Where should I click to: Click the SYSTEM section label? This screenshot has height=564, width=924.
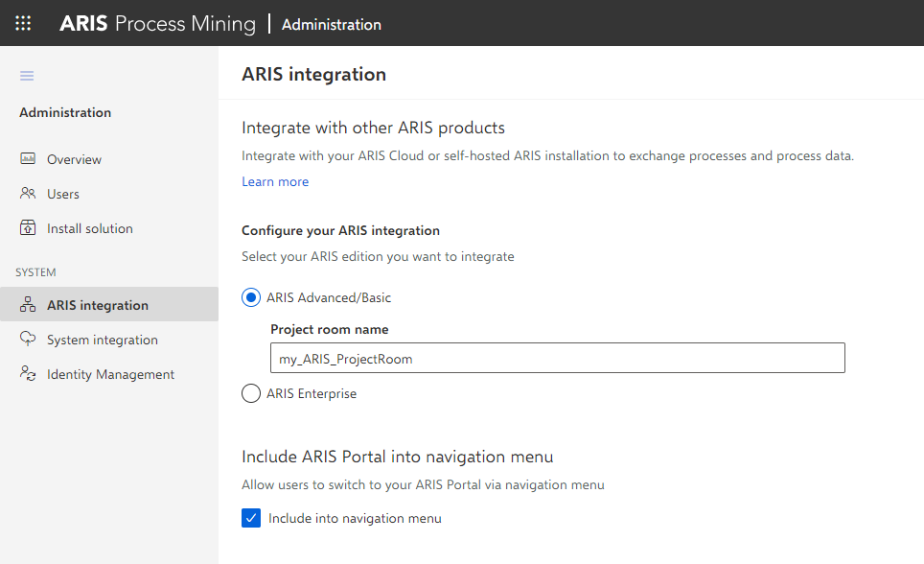point(36,272)
